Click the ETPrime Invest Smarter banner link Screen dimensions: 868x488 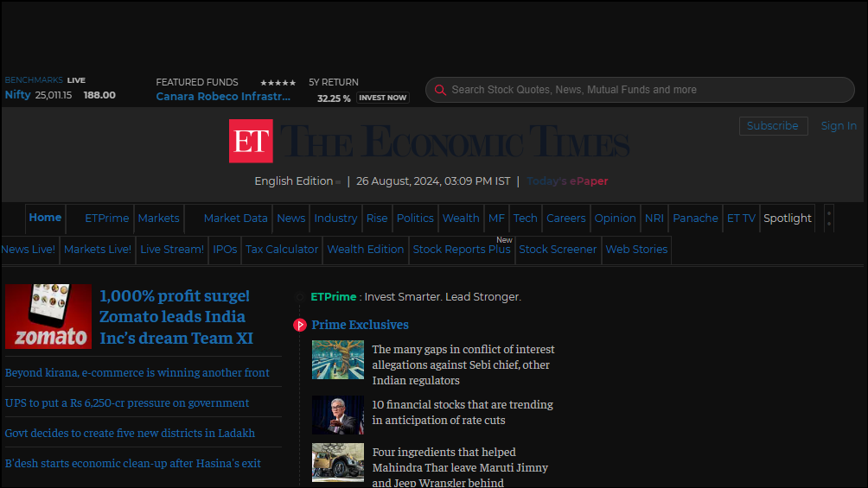(x=416, y=296)
